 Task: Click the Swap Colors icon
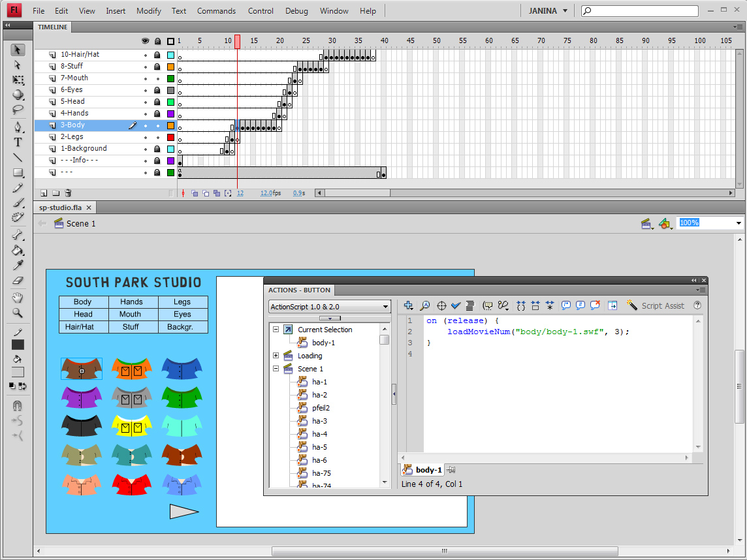point(22,386)
